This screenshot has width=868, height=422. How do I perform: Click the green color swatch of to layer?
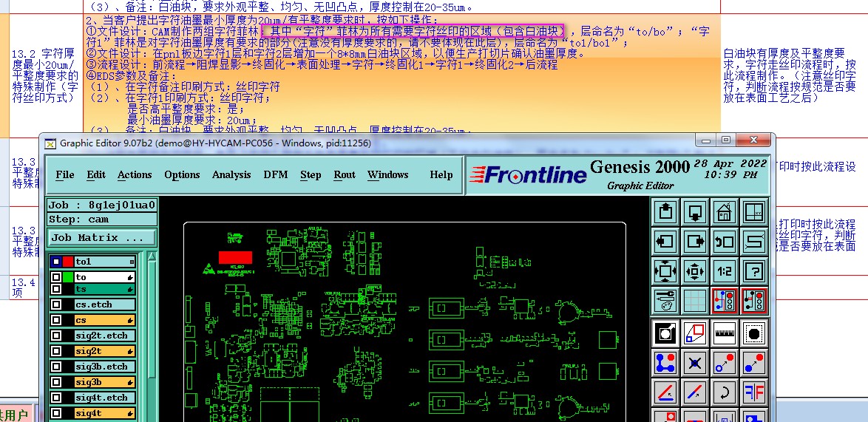click(x=67, y=276)
